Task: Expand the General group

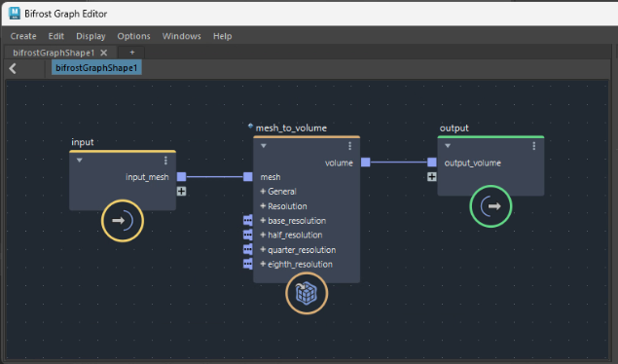Action: click(x=263, y=192)
